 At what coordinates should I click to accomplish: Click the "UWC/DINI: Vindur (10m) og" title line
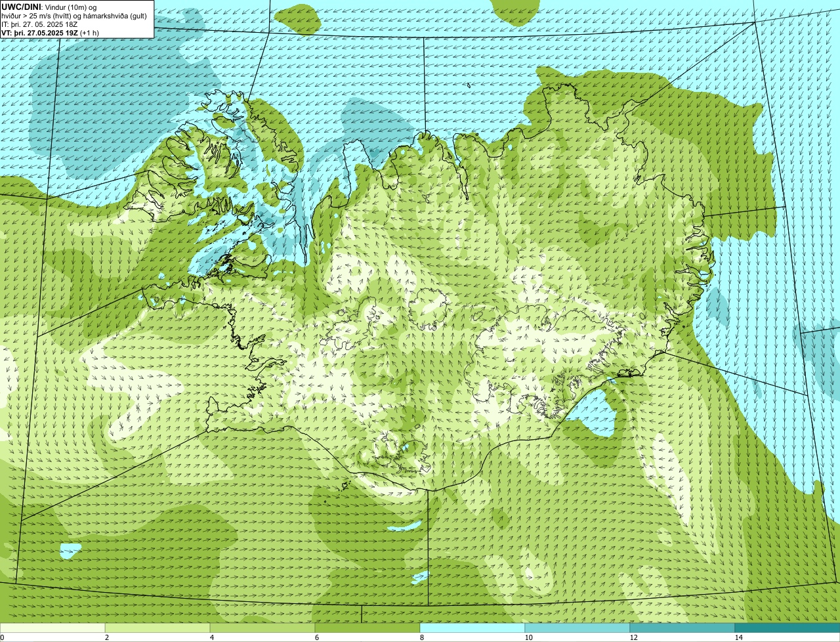[x=49, y=7]
